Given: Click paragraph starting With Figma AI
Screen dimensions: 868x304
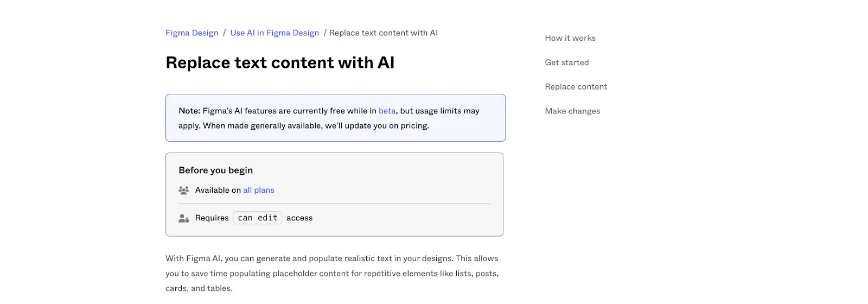Looking at the screenshot, I should tap(332, 273).
